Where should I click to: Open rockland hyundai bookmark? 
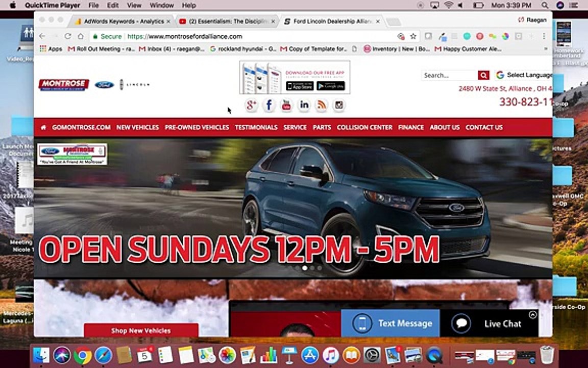[243, 49]
